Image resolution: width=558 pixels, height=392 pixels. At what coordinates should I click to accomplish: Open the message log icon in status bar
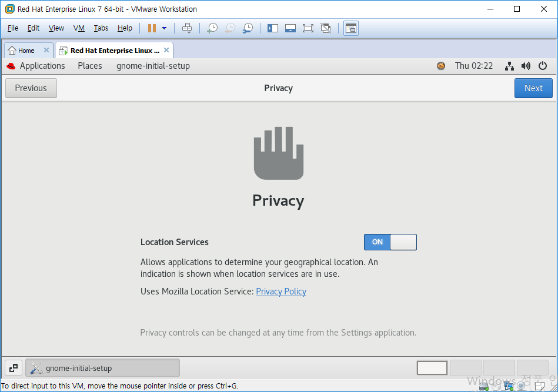(540, 386)
